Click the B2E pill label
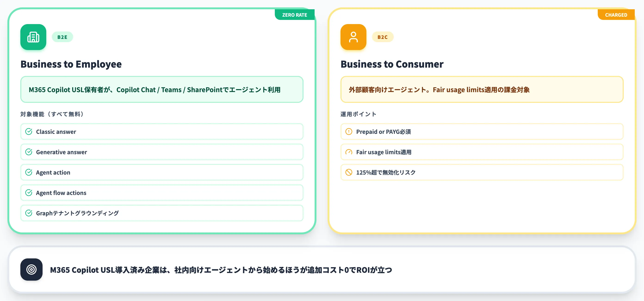Screen dimensions: 644x301 pos(62,37)
